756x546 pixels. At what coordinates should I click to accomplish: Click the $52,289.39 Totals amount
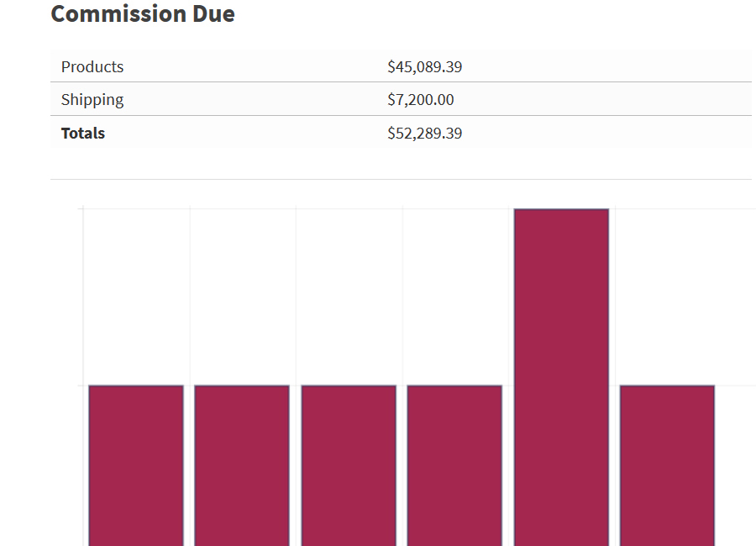424,133
